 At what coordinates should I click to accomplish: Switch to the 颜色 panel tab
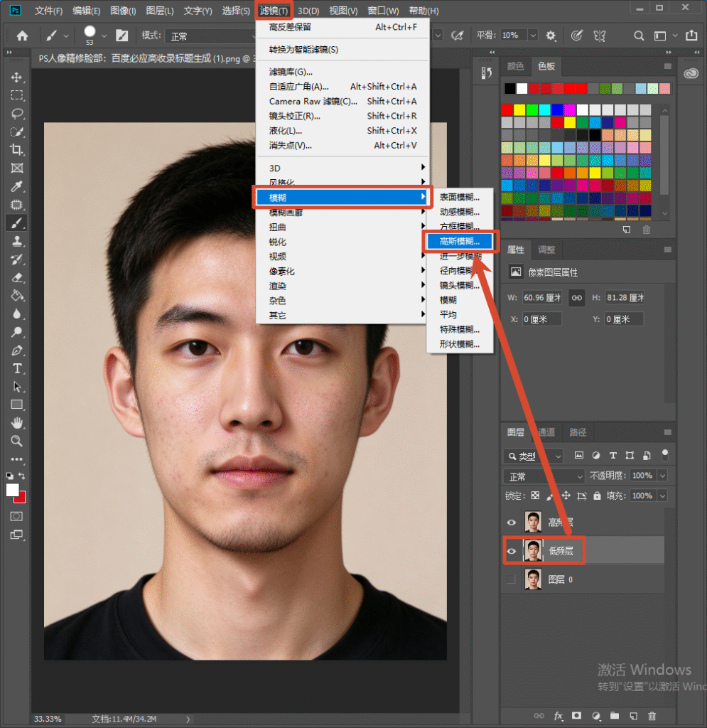[x=515, y=66]
